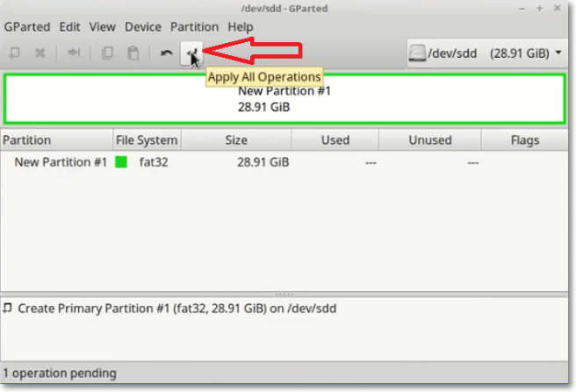Click the pending operation icon in operations list
The image size is (576, 392).
[x=7, y=309]
